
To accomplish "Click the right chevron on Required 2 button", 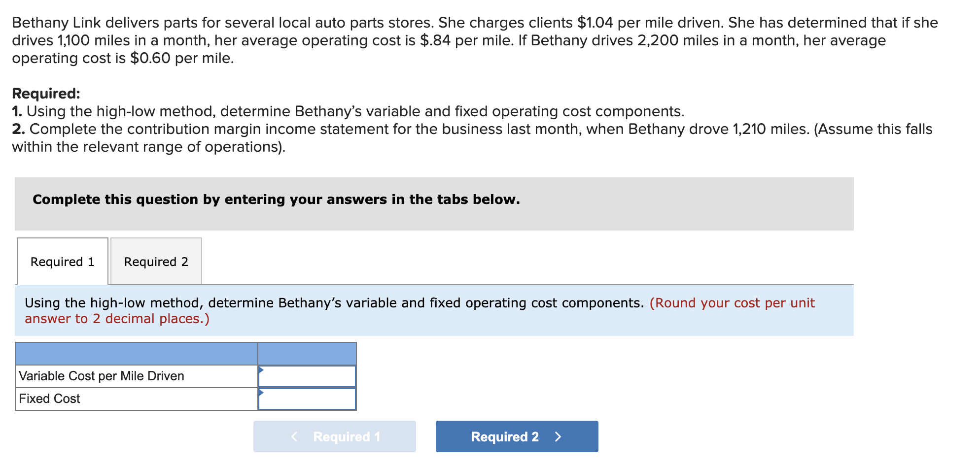I will tap(558, 436).
